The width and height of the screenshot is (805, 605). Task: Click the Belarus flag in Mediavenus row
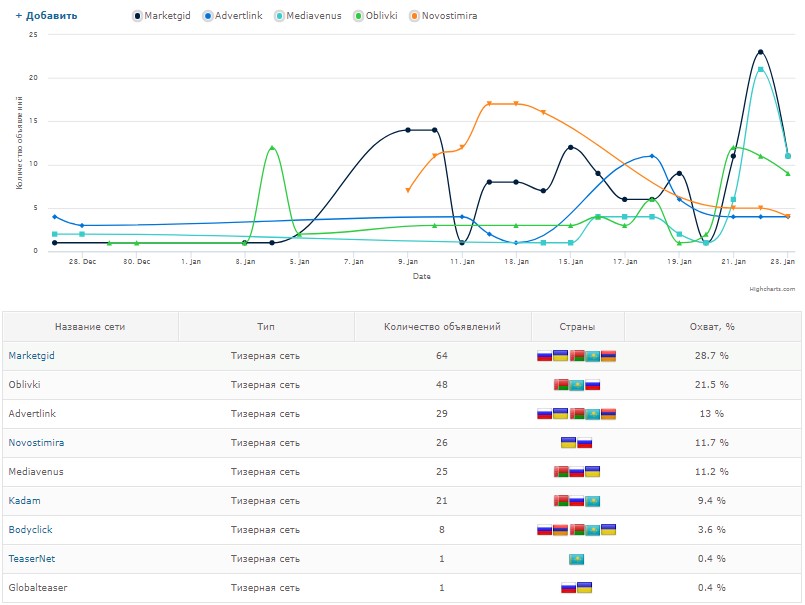561,471
